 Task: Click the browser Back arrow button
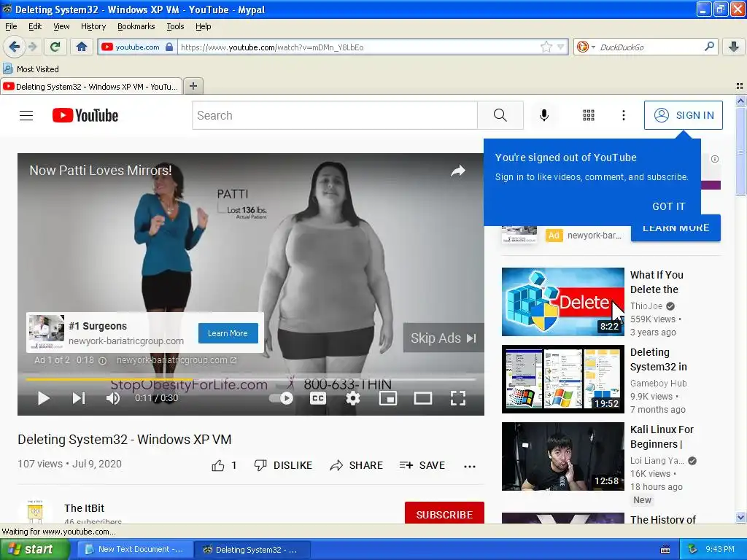coord(14,47)
